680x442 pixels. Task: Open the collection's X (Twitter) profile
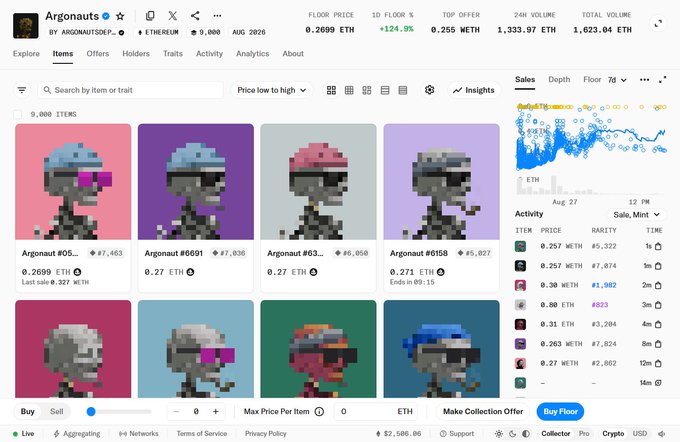click(173, 16)
